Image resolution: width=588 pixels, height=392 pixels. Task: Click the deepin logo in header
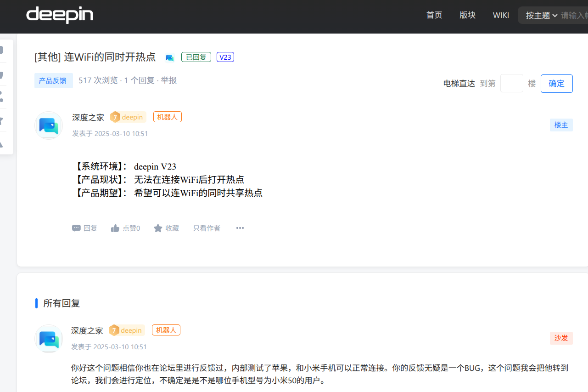click(60, 15)
